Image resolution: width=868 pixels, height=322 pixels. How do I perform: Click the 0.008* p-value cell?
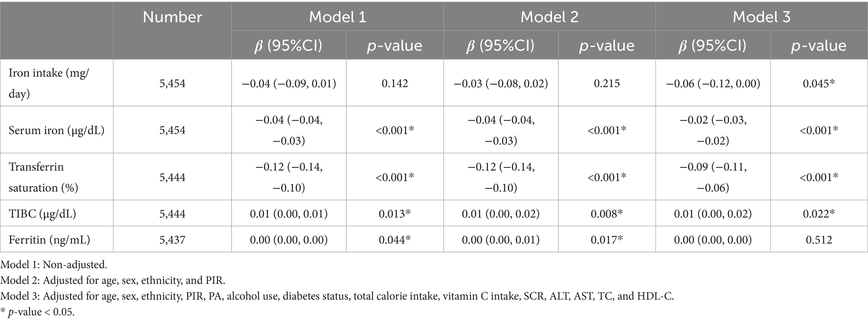tap(607, 214)
